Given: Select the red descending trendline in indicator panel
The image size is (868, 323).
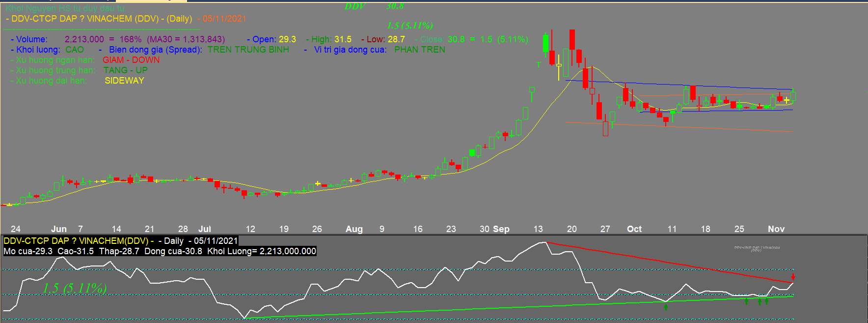Looking at the screenshot, I should (x=668, y=263).
